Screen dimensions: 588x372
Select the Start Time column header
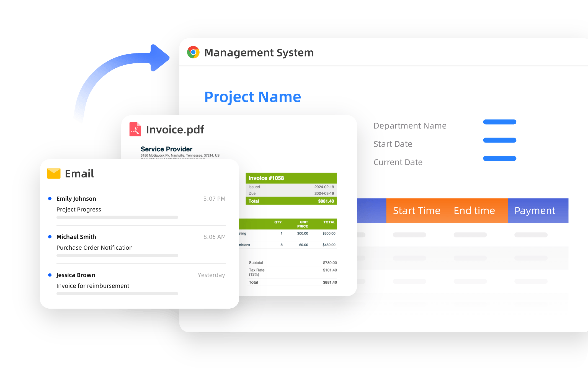(416, 211)
